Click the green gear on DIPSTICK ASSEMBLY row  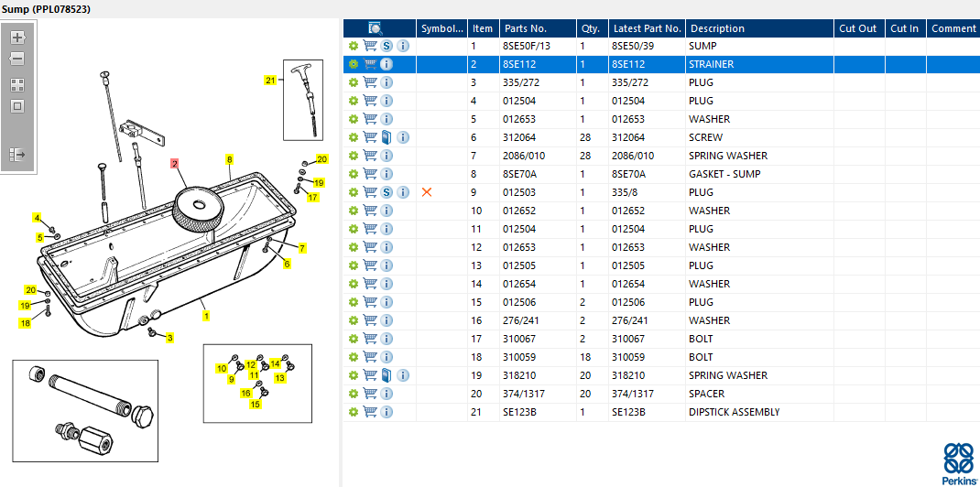tap(354, 412)
